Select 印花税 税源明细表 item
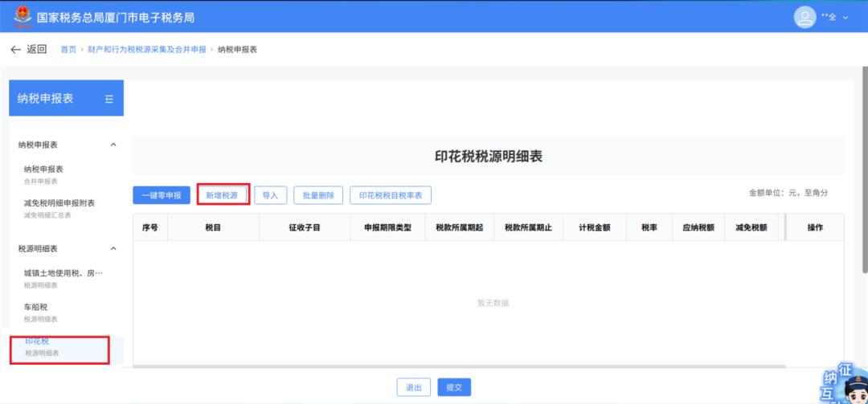Image resolution: width=868 pixels, height=404 pixels. pos(67,347)
